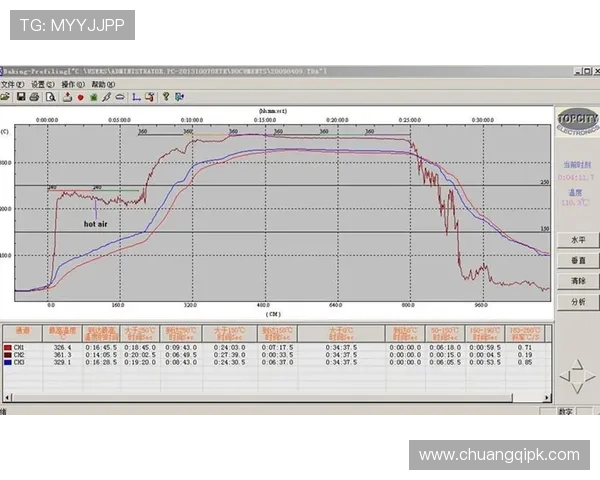Click the blue axis settings icon
The image size is (600, 480).
pos(136,97)
